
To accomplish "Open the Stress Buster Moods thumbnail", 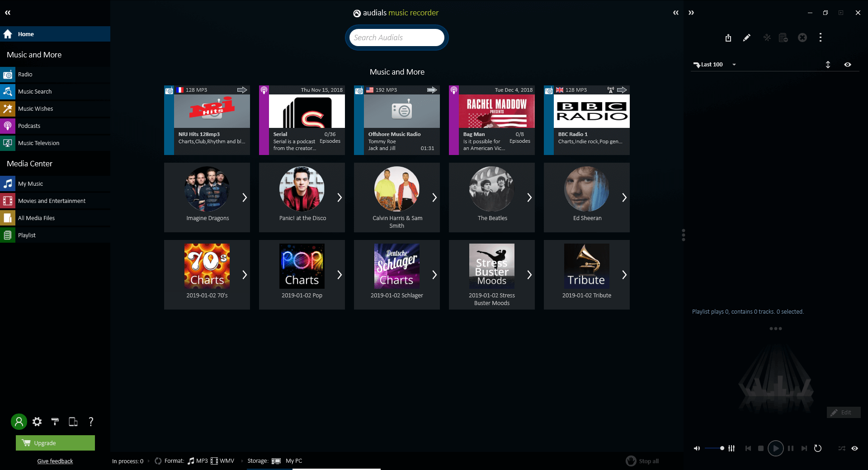I will (x=492, y=266).
